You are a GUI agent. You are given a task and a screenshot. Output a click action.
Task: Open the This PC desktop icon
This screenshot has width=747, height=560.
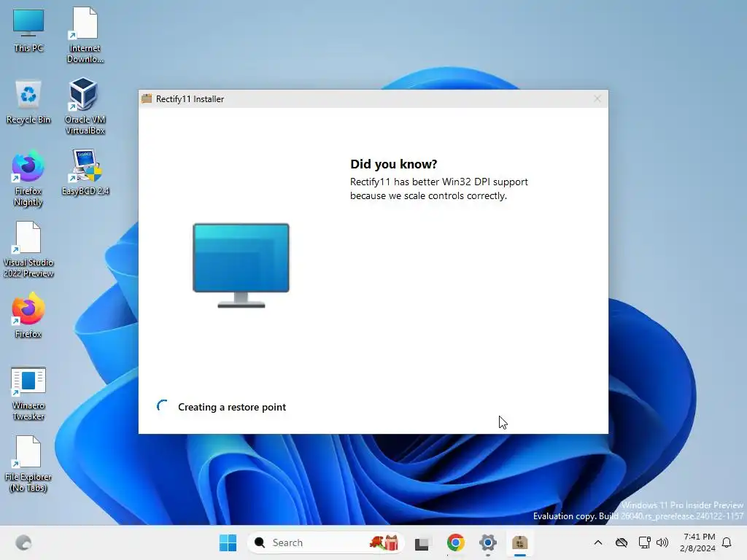click(28, 31)
